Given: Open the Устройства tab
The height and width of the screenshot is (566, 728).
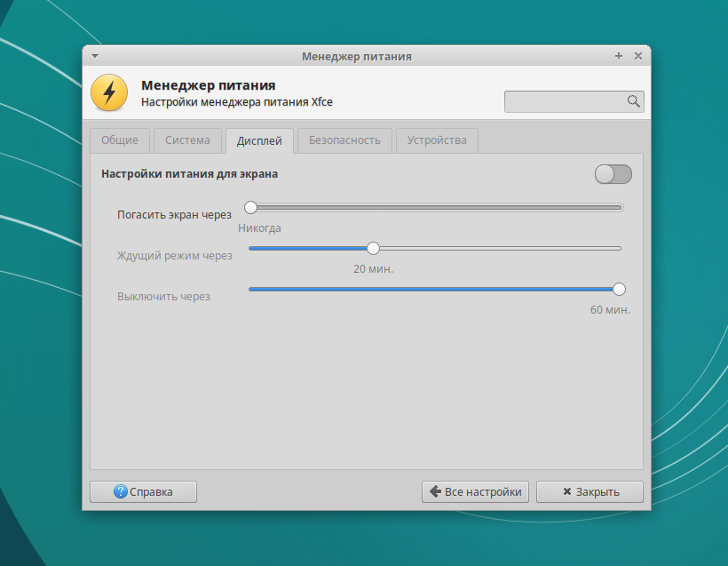Looking at the screenshot, I should tap(437, 140).
